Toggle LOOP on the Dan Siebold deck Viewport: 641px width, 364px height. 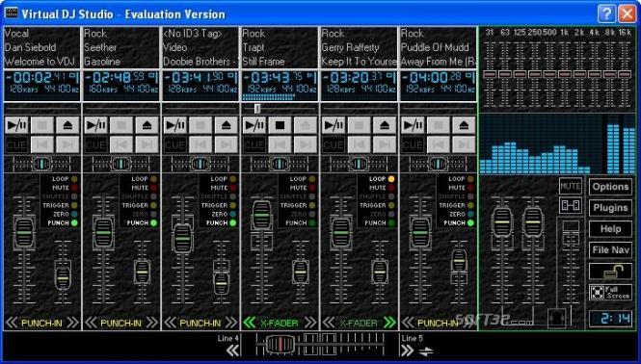[74, 179]
